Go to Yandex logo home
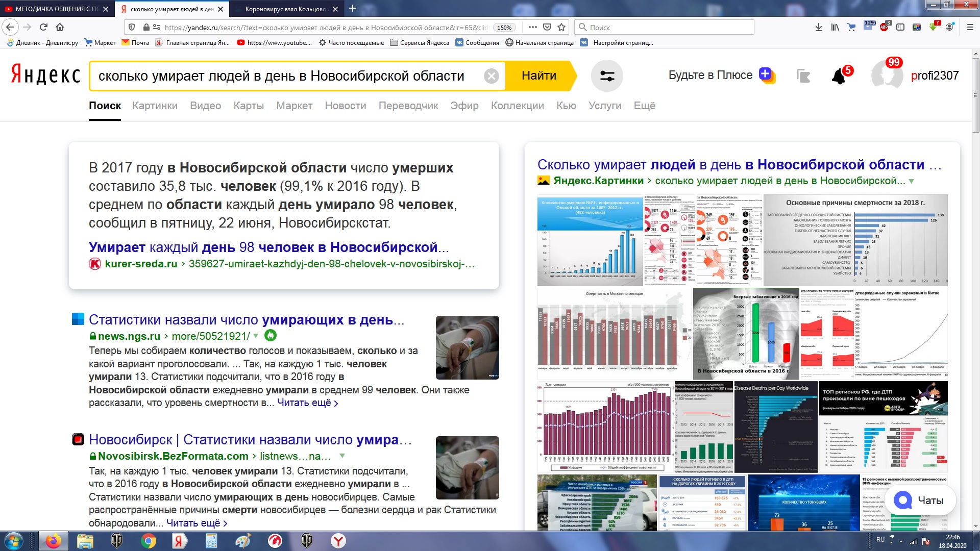This screenshot has height=551, width=980. pyautogui.click(x=45, y=76)
